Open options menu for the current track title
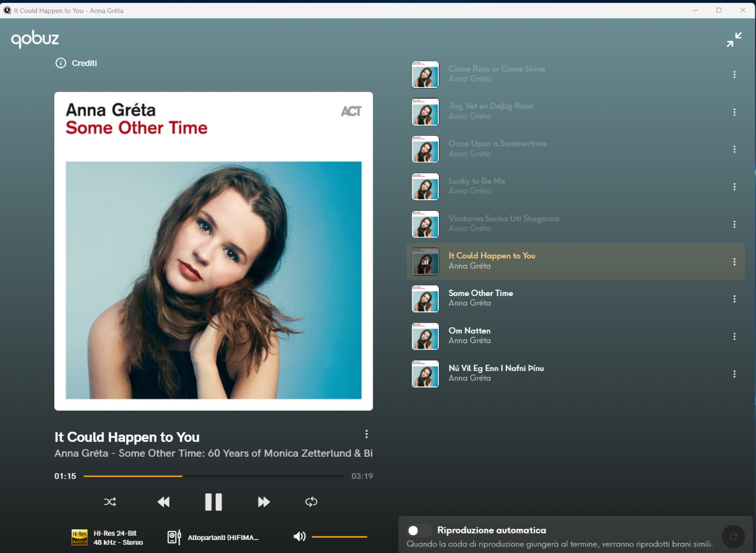 pos(366,434)
